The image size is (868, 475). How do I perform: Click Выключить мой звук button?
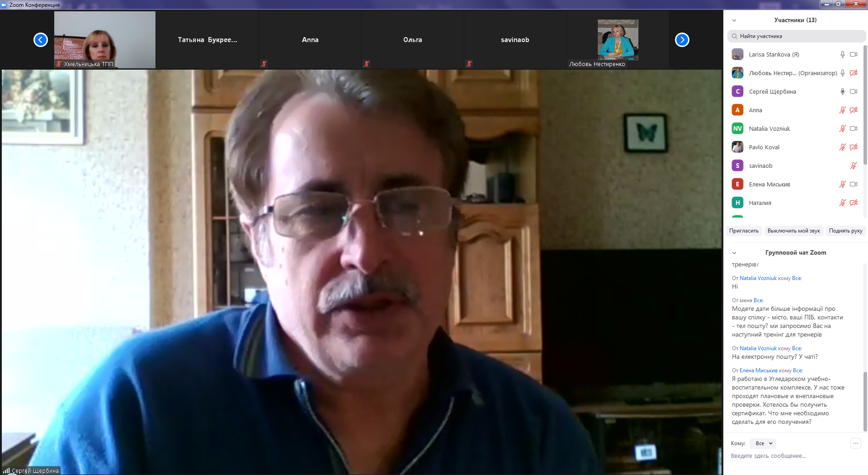[x=794, y=231]
